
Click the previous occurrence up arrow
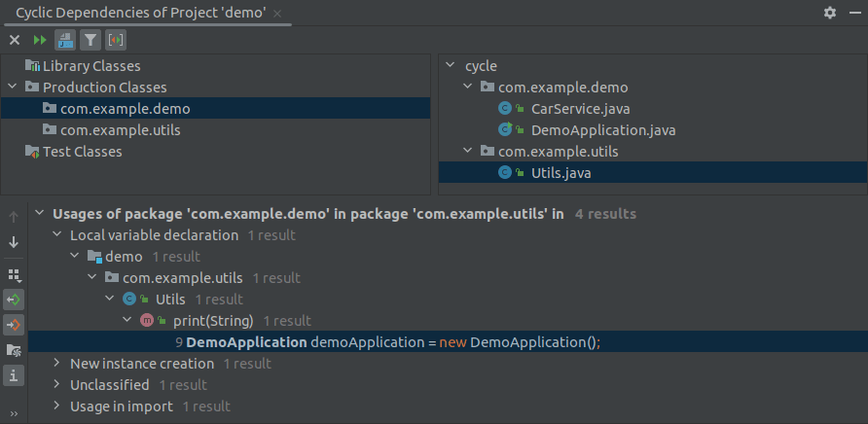coord(14,217)
